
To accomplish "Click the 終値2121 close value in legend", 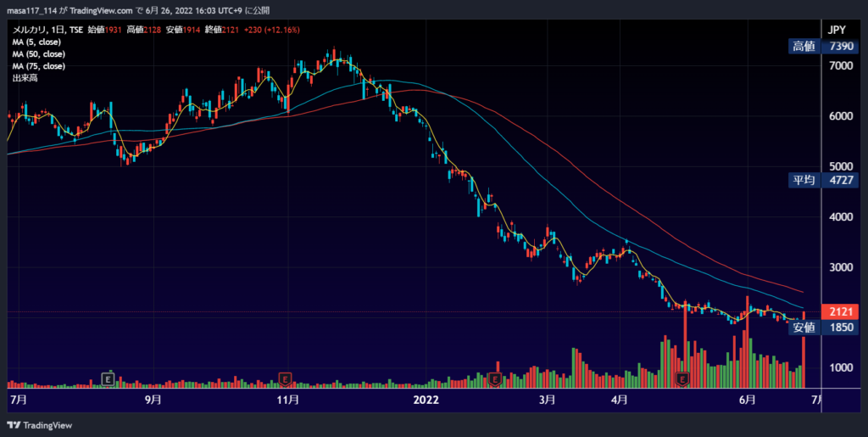I will pyautogui.click(x=222, y=30).
